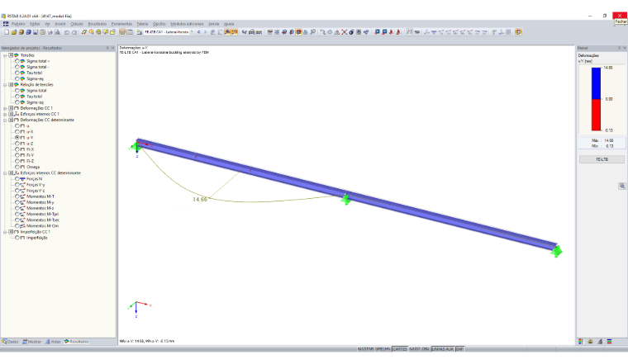The image size is (628, 364).
Task: Open the FE-LTB load case dropdown
Action: (192, 32)
